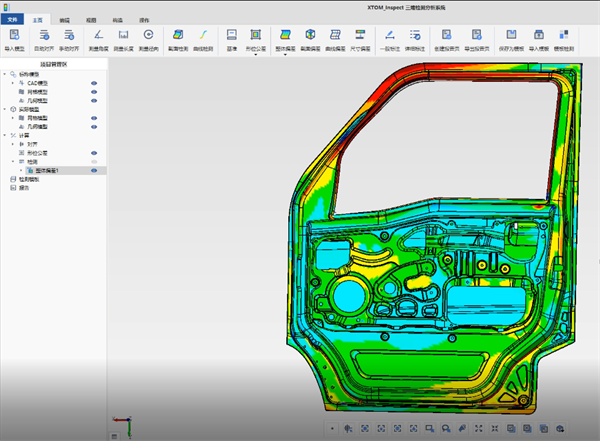Collapse the 计算 tree node

point(5,135)
